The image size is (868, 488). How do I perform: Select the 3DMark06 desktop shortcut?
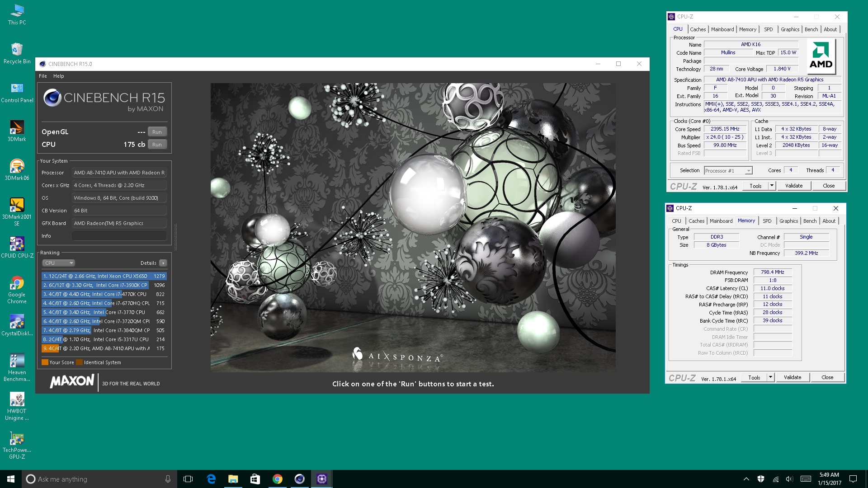[17, 170]
